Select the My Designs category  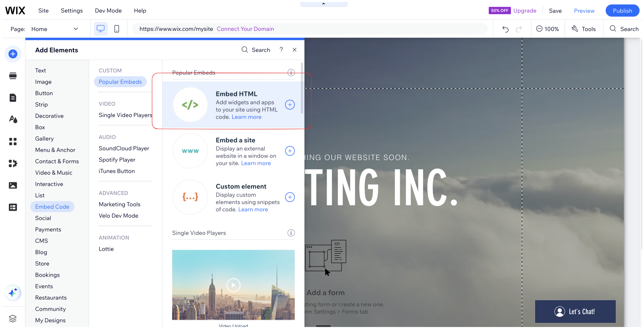coord(50,321)
